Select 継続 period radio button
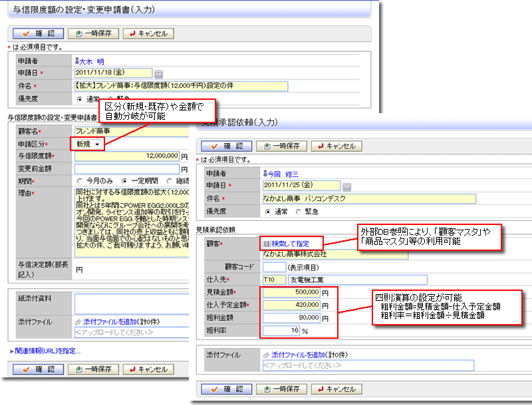 pyautogui.click(x=170, y=181)
